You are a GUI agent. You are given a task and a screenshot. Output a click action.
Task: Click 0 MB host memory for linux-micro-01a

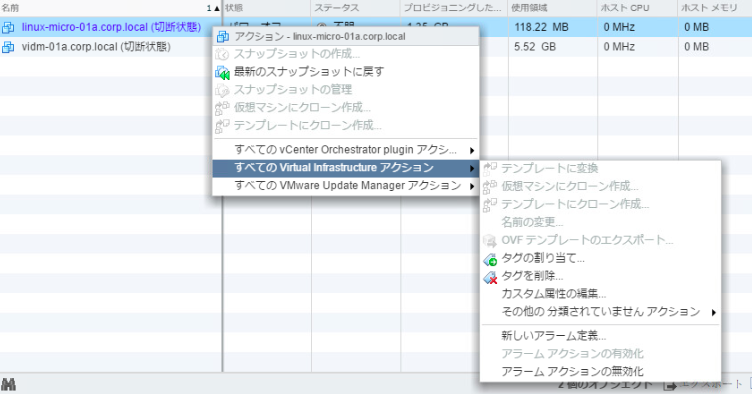coord(696,27)
